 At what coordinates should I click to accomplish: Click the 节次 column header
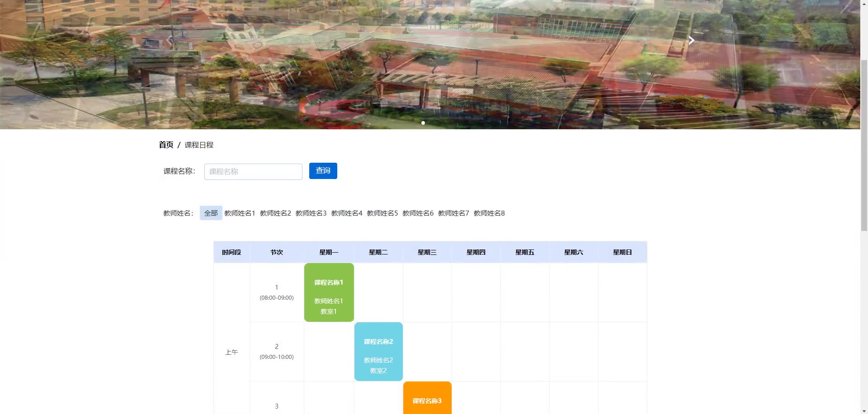277,252
